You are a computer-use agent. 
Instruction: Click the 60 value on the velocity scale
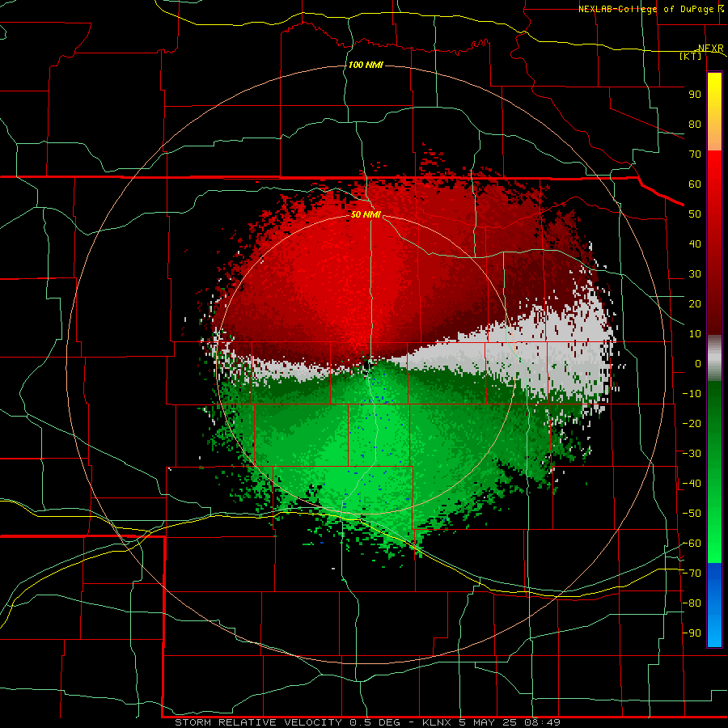click(x=695, y=184)
